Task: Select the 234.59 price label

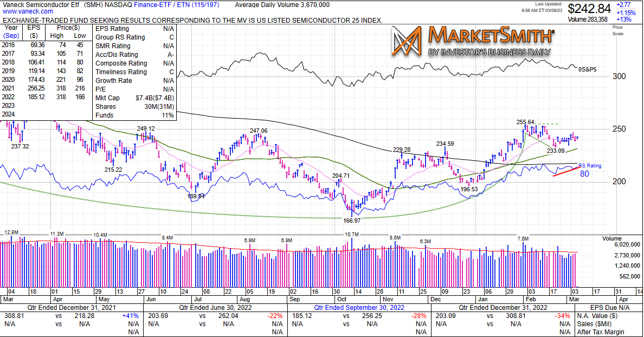Action: pos(445,144)
